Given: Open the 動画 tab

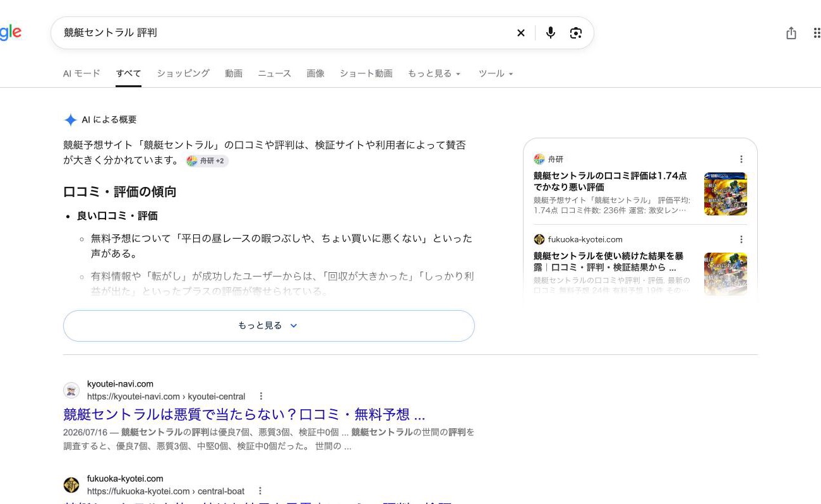Looking at the screenshot, I should coord(234,73).
